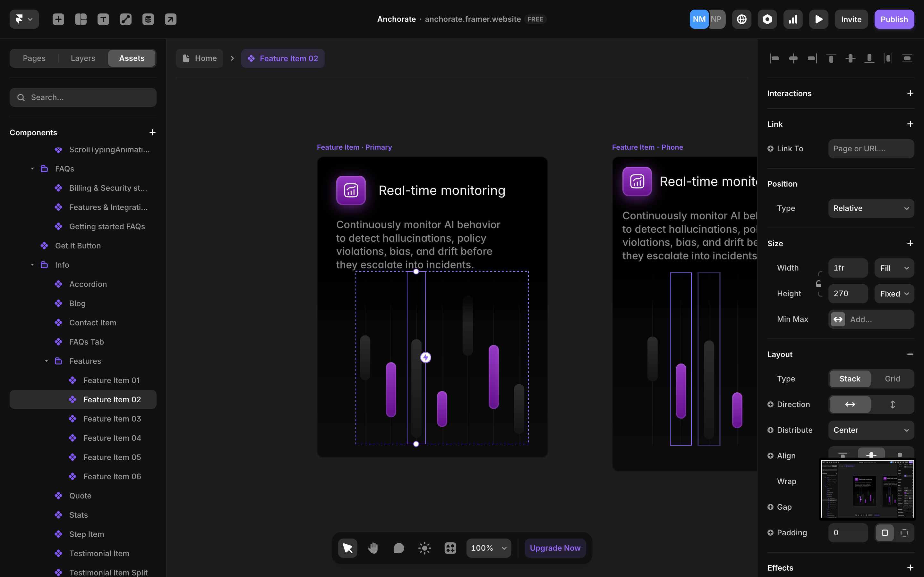Click the Insert plus icon in top toolbar
Viewport: 924px width, 577px height.
tap(58, 19)
